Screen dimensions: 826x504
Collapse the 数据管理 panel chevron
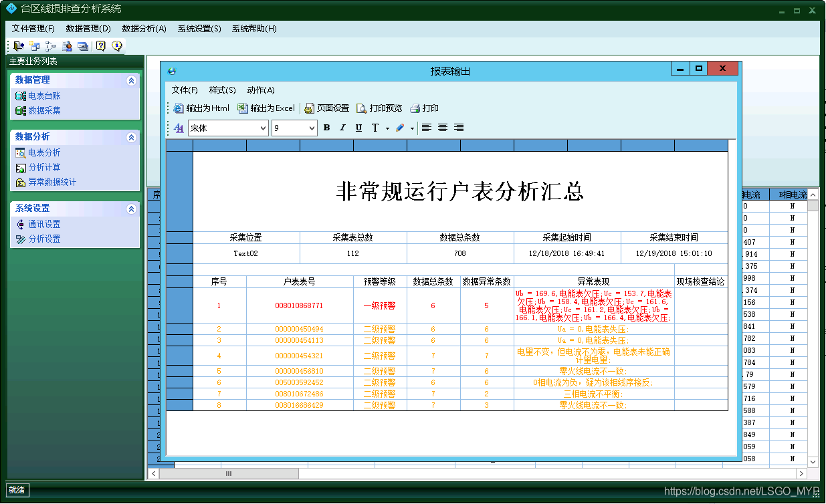tap(131, 80)
